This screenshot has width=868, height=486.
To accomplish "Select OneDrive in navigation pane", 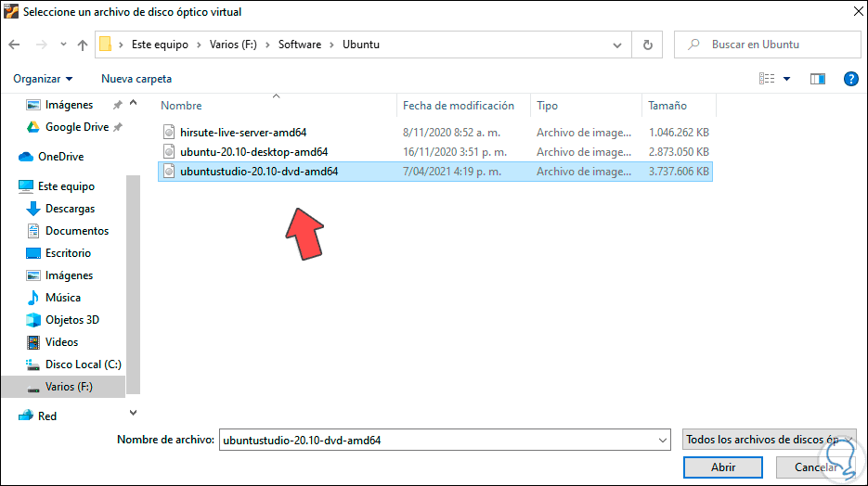I will pyautogui.click(x=61, y=157).
